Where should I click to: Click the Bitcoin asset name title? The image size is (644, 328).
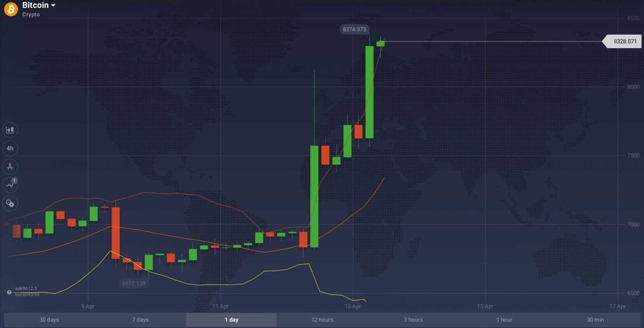point(35,5)
